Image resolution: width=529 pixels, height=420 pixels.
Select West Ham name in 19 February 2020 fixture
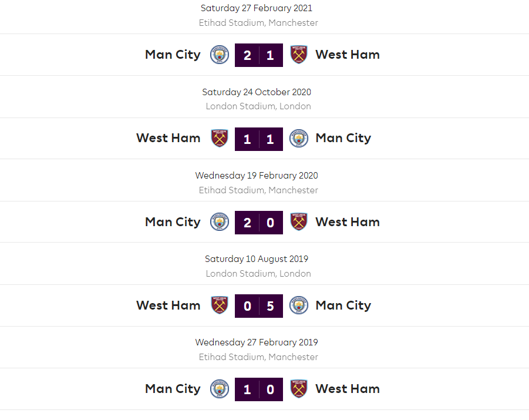(348, 222)
